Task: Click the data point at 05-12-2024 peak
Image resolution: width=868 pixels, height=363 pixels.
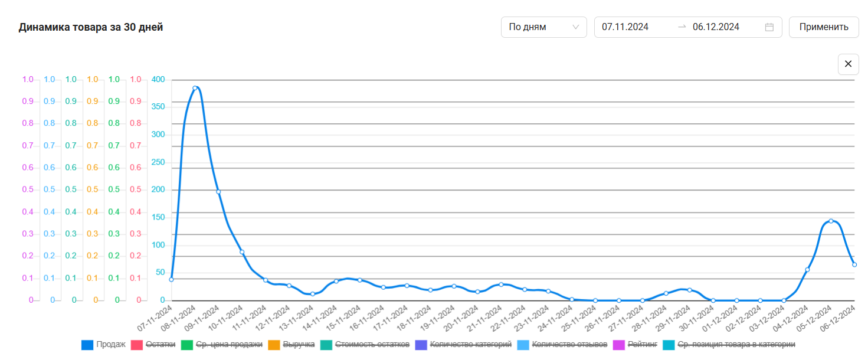Action: click(831, 221)
